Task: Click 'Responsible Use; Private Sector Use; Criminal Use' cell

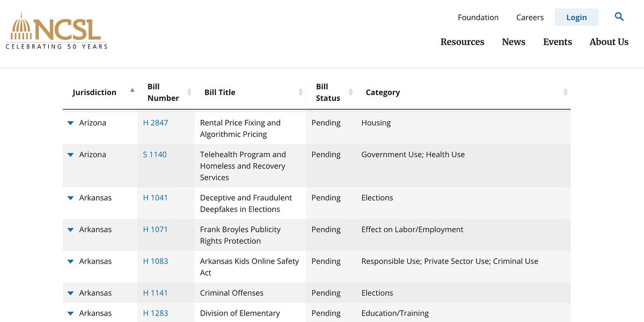Action: click(450, 261)
